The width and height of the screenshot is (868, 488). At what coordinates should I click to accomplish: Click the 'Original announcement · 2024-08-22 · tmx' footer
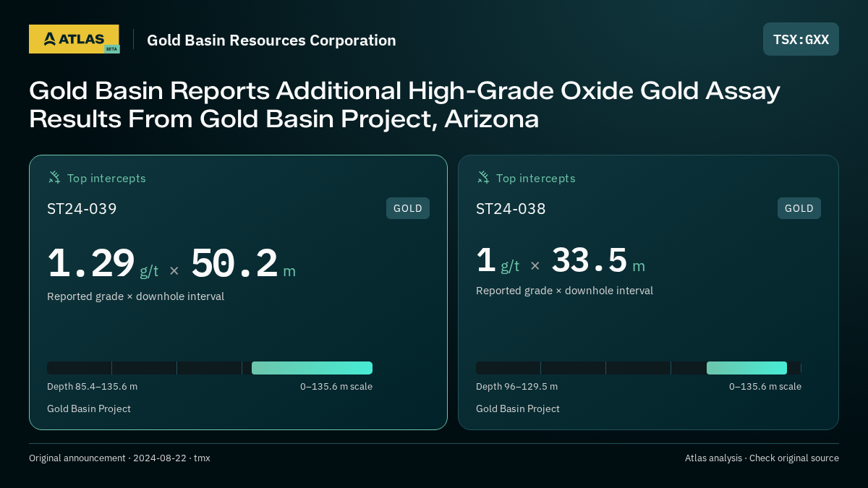(x=119, y=458)
